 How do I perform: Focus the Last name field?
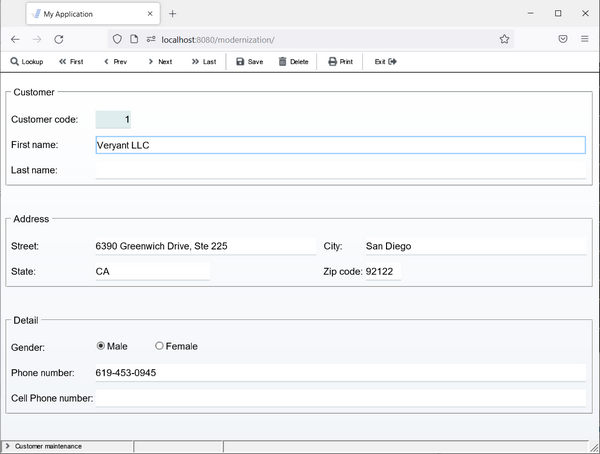tap(339, 170)
